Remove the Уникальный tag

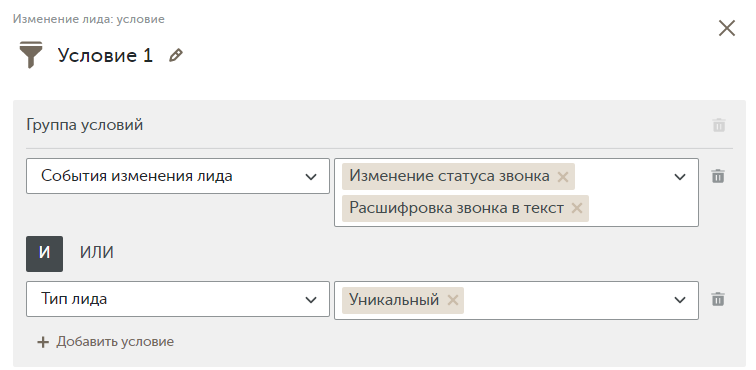point(452,300)
